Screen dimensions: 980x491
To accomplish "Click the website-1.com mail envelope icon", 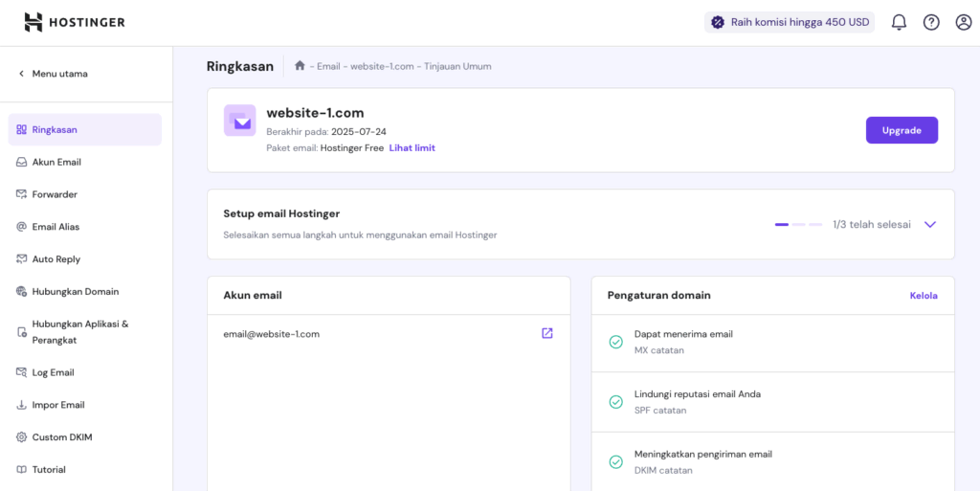I will tap(239, 121).
